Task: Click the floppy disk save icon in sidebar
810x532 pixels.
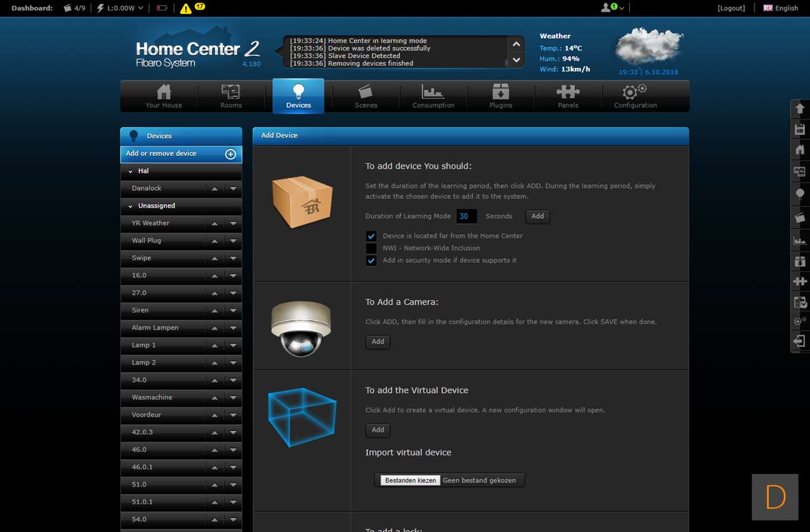Action: [x=800, y=129]
